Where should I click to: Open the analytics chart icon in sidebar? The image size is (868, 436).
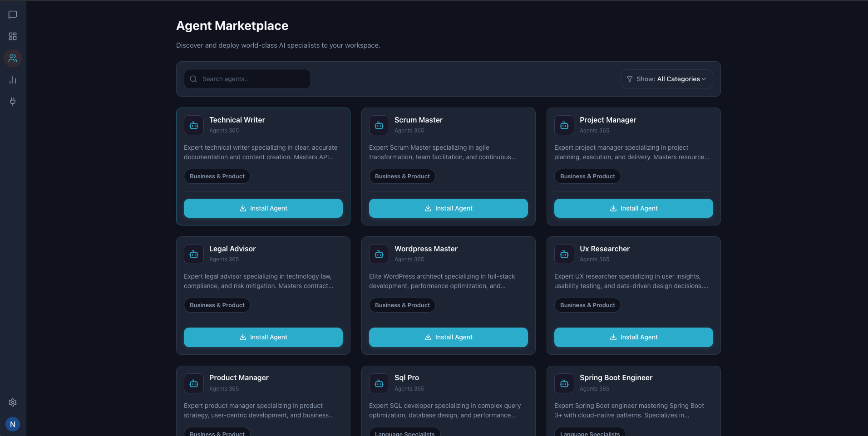(13, 80)
